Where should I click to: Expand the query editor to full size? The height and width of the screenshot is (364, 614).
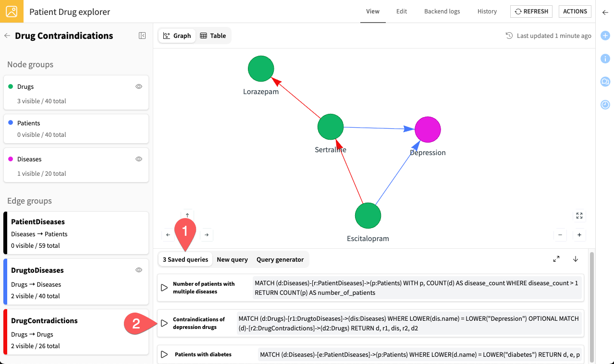(x=556, y=259)
